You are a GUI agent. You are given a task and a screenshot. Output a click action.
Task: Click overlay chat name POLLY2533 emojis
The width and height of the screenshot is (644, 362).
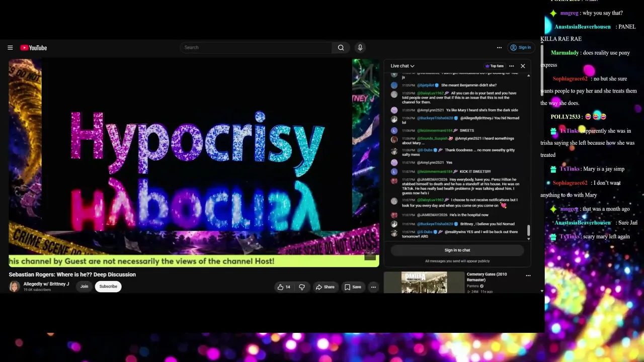[x=566, y=117]
